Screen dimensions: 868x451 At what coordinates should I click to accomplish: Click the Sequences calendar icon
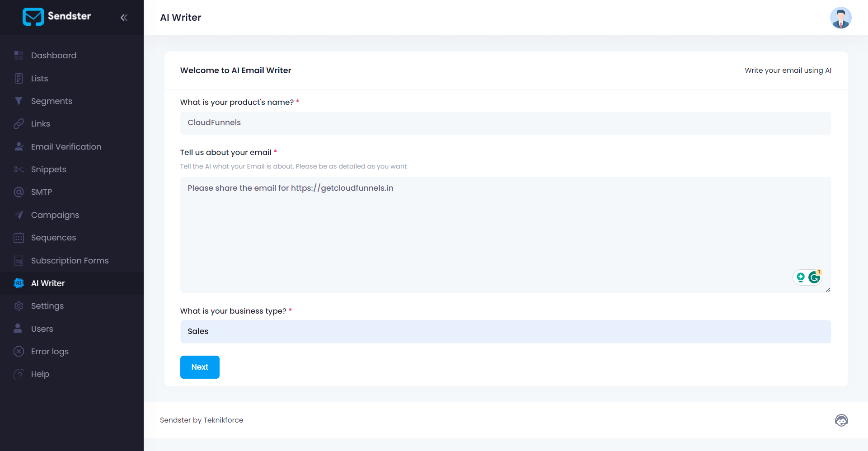point(19,238)
